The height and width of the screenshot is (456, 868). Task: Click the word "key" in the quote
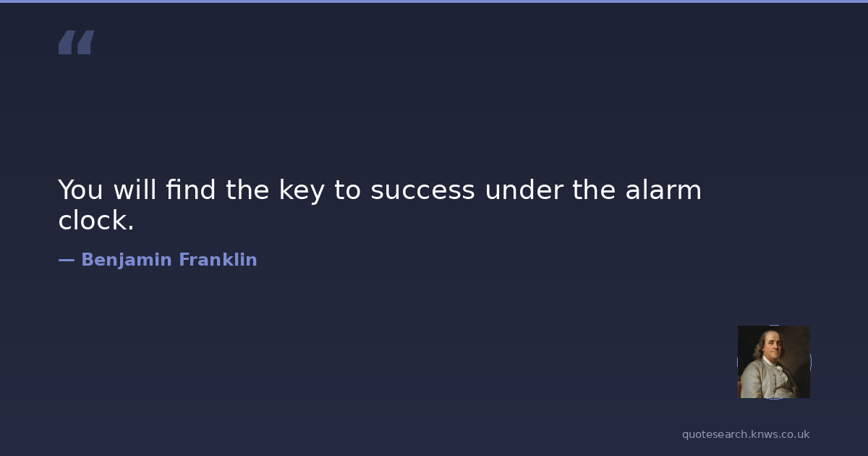(x=301, y=192)
